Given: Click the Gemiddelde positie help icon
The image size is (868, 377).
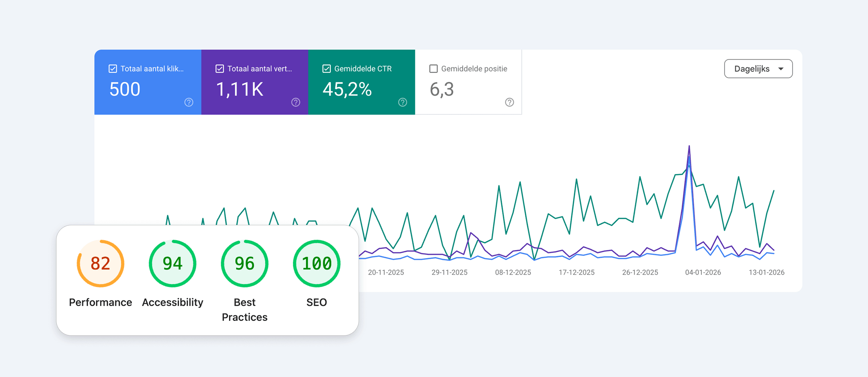Looking at the screenshot, I should click(x=509, y=103).
